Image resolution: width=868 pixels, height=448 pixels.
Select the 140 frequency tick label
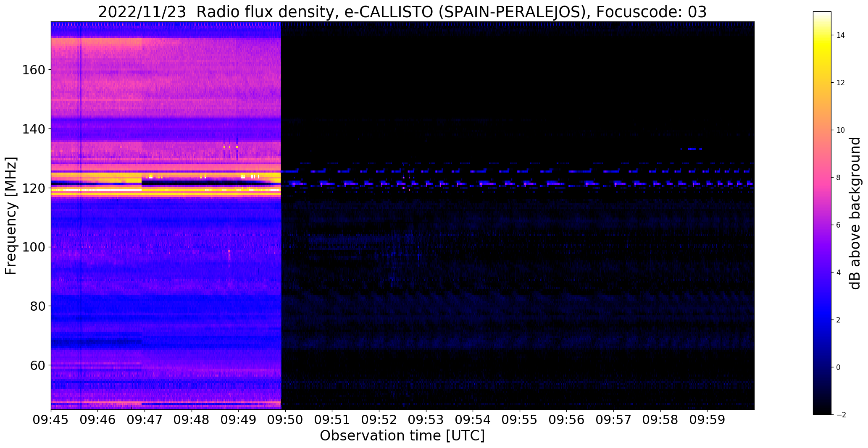click(x=33, y=129)
